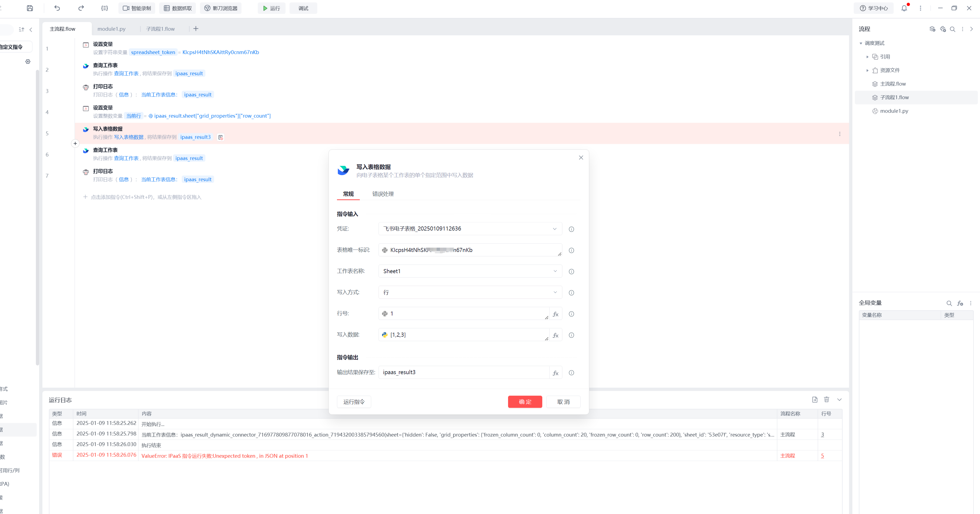Open the 工作表名称 Sheet1 dropdown
Screen dimensions: 980x514
[470, 271]
